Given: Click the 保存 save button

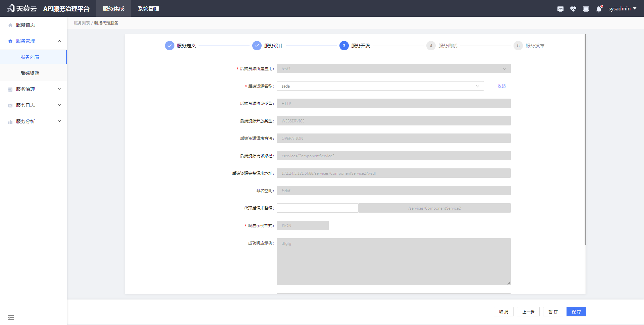Looking at the screenshot, I should [x=576, y=312].
